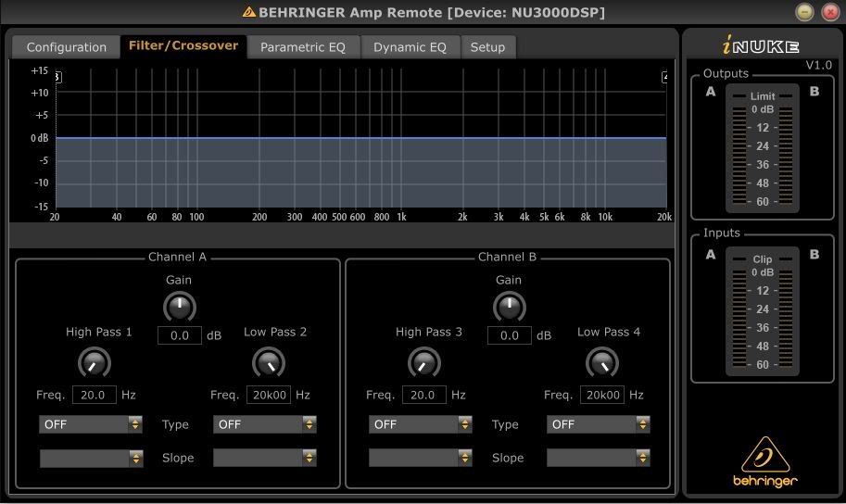Open the High Pass 1 Slope dropdown
846x504 pixels.
point(91,458)
